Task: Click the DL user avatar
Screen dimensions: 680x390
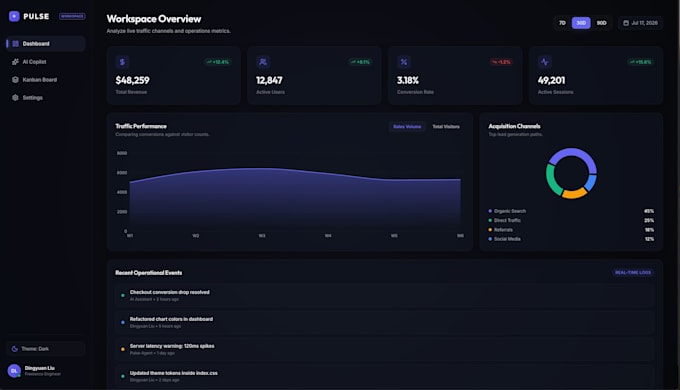Action: tap(14, 371)
